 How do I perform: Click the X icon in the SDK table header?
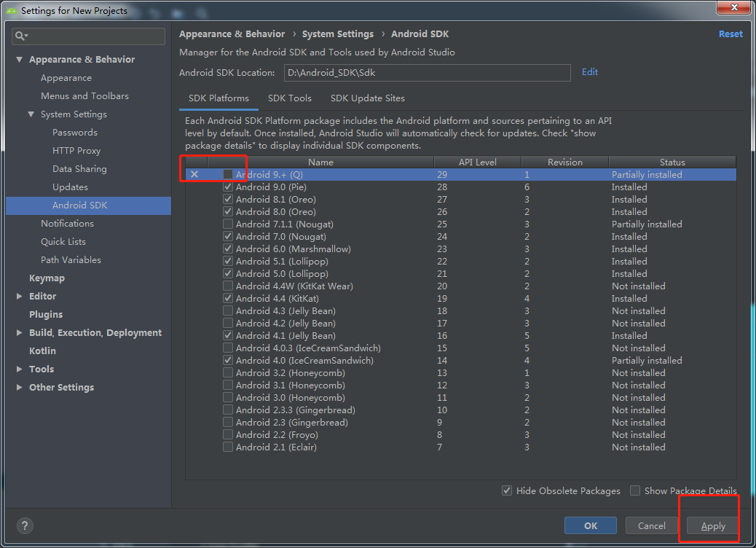[194, 174]
